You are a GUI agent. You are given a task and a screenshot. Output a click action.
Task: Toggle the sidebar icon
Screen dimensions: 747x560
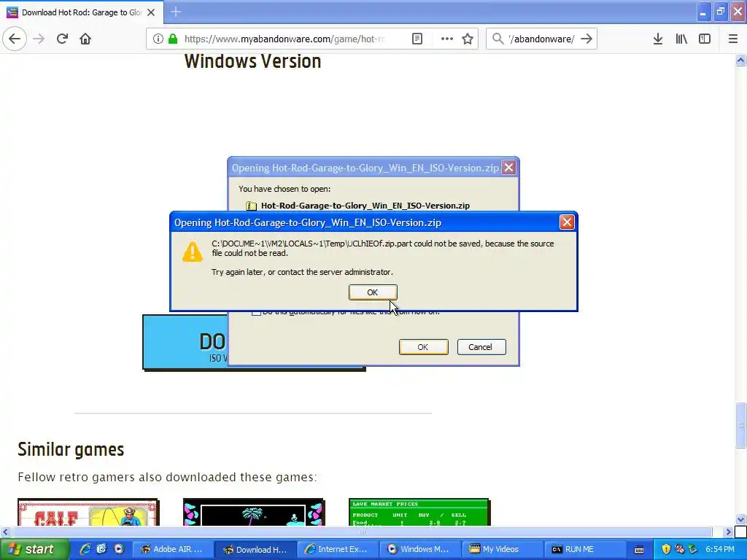pos(705,39)
